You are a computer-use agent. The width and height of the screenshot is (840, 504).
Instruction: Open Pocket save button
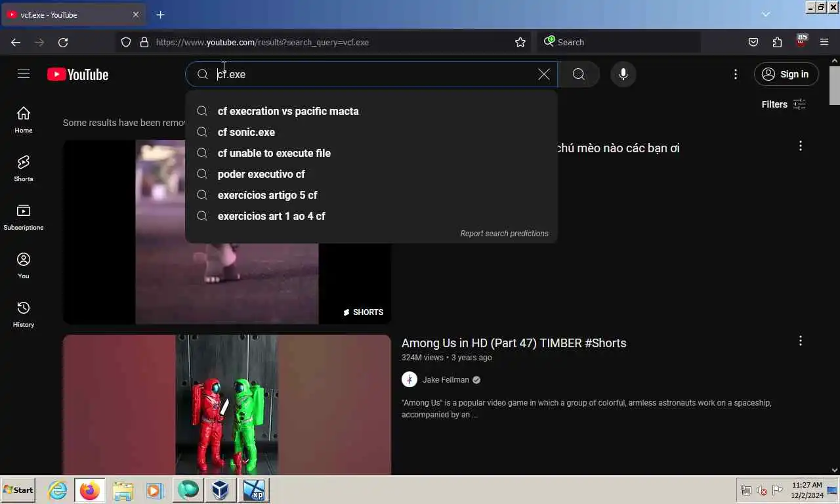pyautogui.click(x=753, y=42)
